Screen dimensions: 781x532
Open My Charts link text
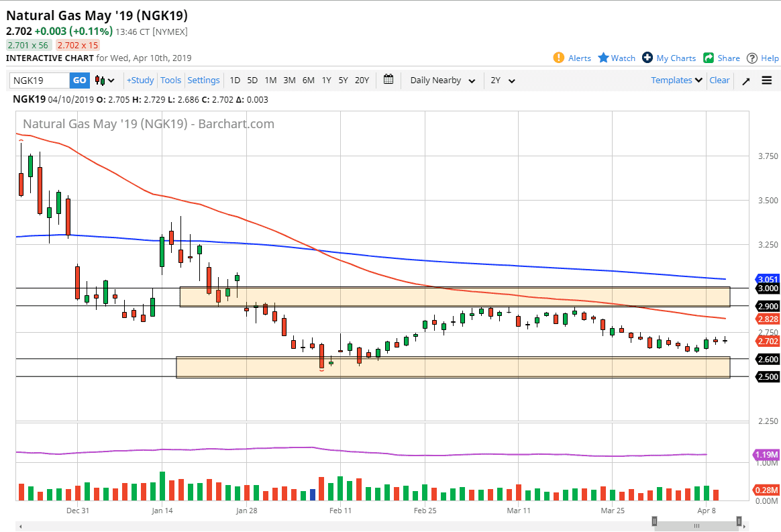coord(676,58)
